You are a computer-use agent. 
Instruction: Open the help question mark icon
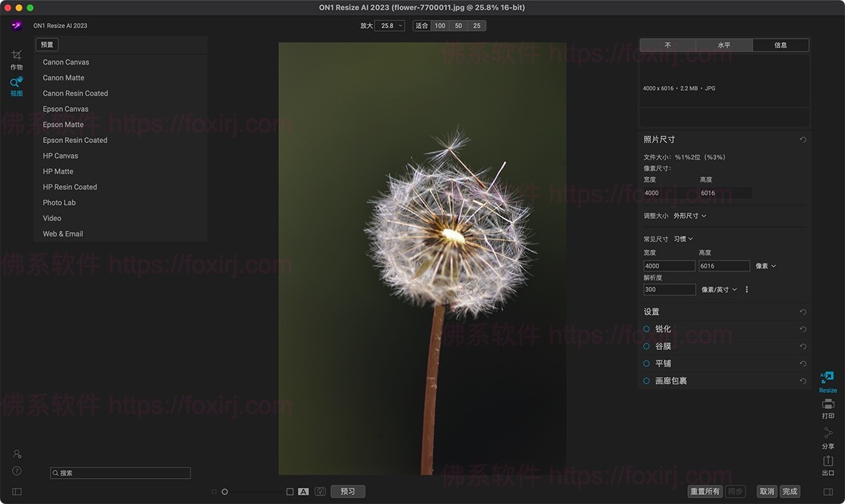point(17,471)
